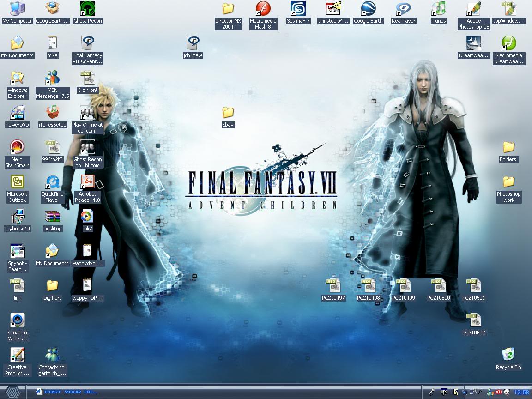Select the Ghost Recon game icon
Screen dimensions: 532x399
click(x=87, y=9)
